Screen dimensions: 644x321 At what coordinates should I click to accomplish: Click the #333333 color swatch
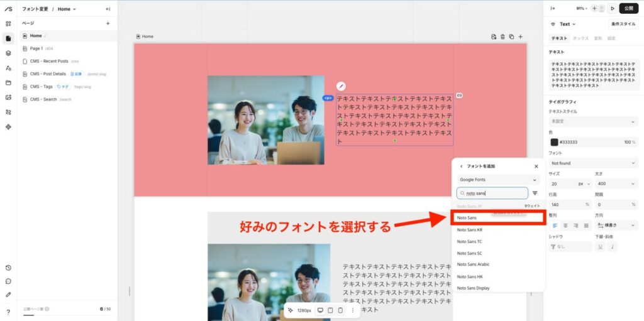(x=554, y=142)
